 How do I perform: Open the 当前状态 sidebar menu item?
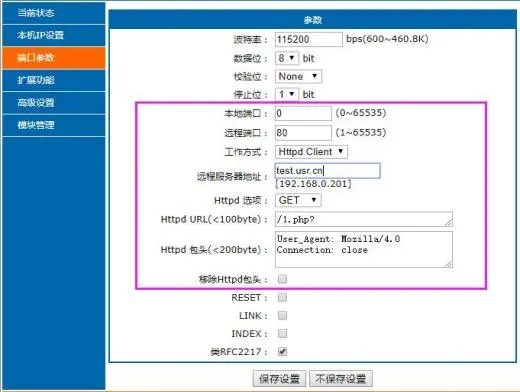[x=53, y=13]
